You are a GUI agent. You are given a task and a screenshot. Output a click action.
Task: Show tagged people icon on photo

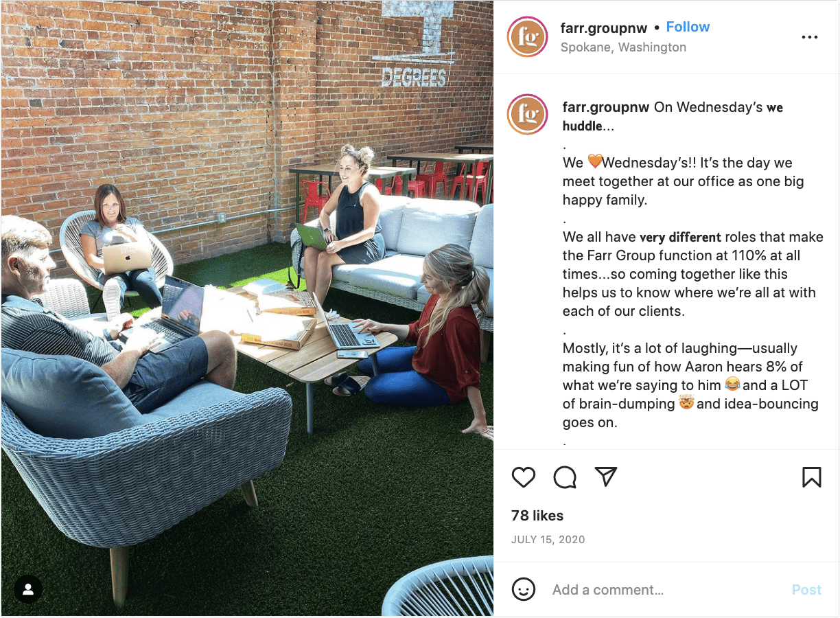(x=28, y=589)
